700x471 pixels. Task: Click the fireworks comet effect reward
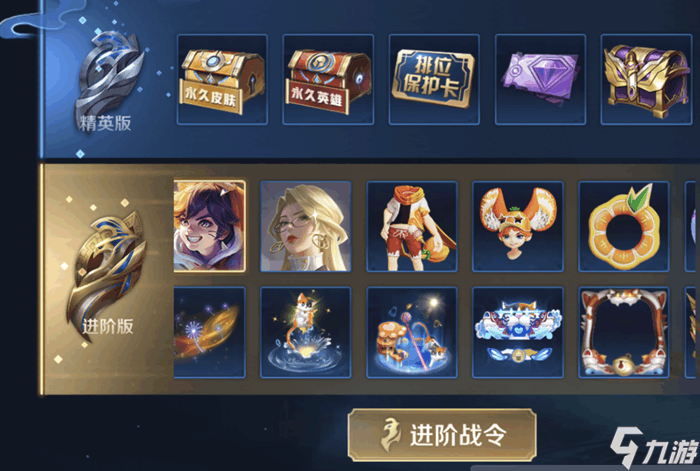click(x=209, y=332)
